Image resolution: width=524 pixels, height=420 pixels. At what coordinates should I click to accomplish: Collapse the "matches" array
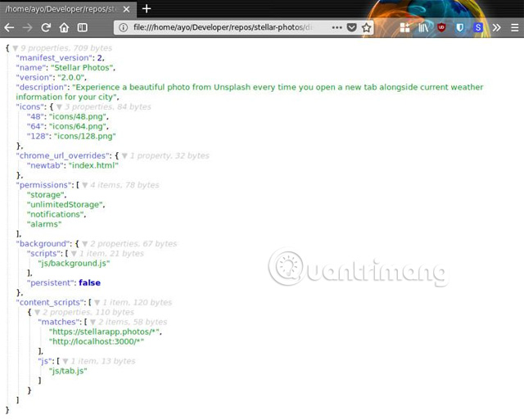coord(93,323)
